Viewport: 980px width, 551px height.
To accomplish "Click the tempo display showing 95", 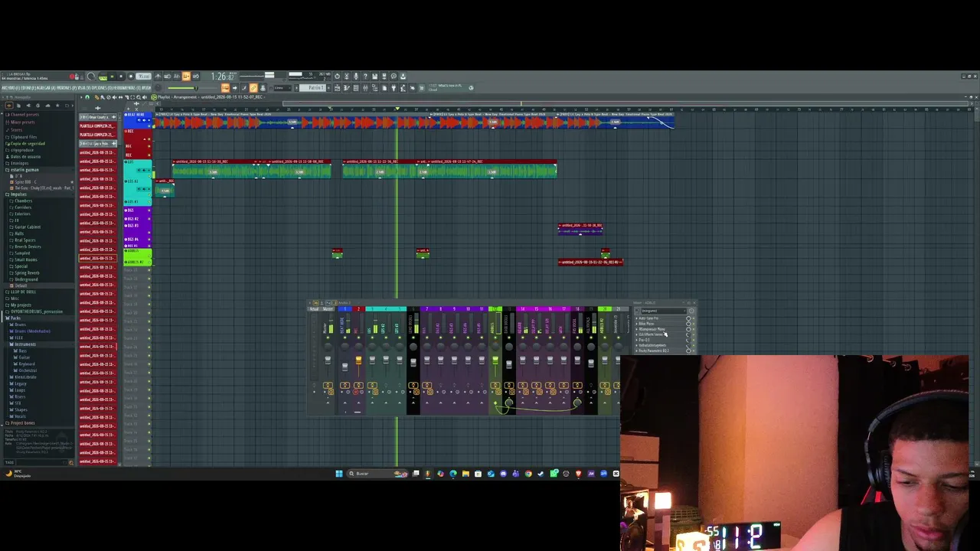I will point(144,77).
